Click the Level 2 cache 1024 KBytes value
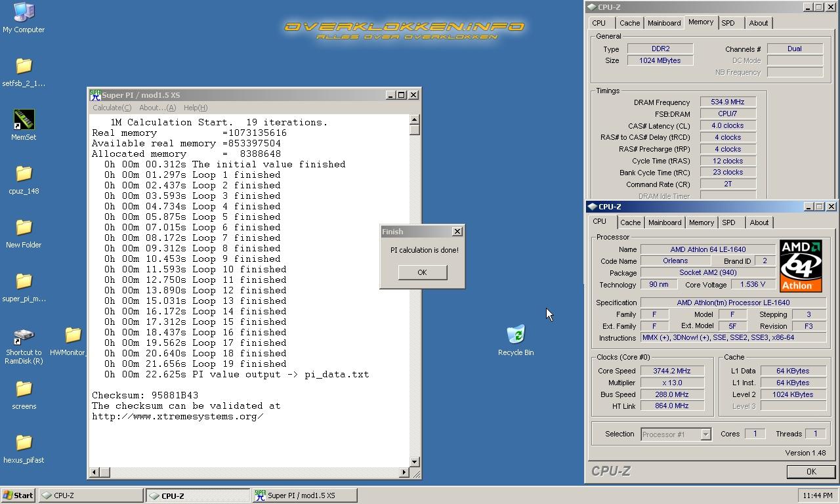The image size is (840, 504). (793, 394)
